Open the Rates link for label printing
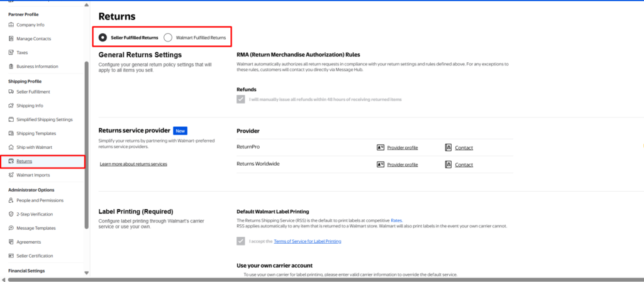The width and height of the screenshot is (644, 282). (396, 220)
